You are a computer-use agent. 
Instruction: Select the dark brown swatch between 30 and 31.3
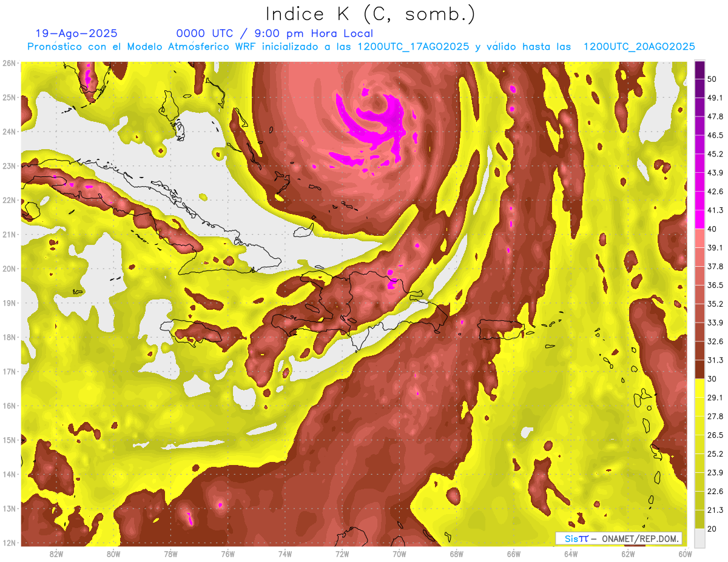699,370
